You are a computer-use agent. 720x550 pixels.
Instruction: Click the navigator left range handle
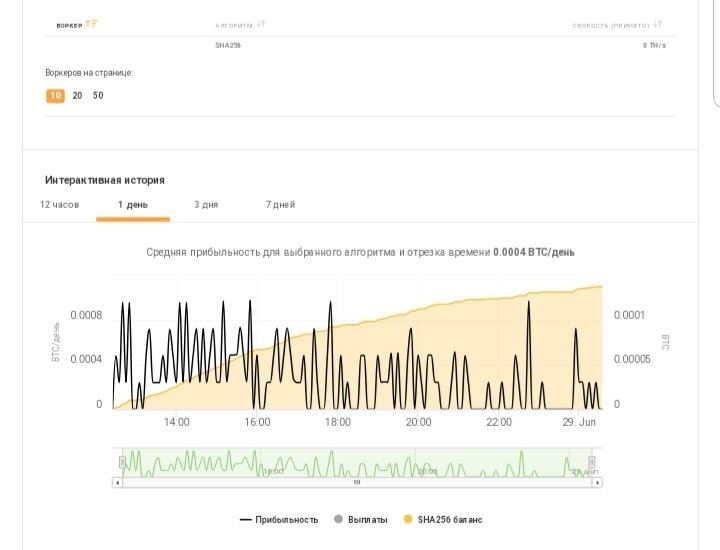tap(123, 462)
